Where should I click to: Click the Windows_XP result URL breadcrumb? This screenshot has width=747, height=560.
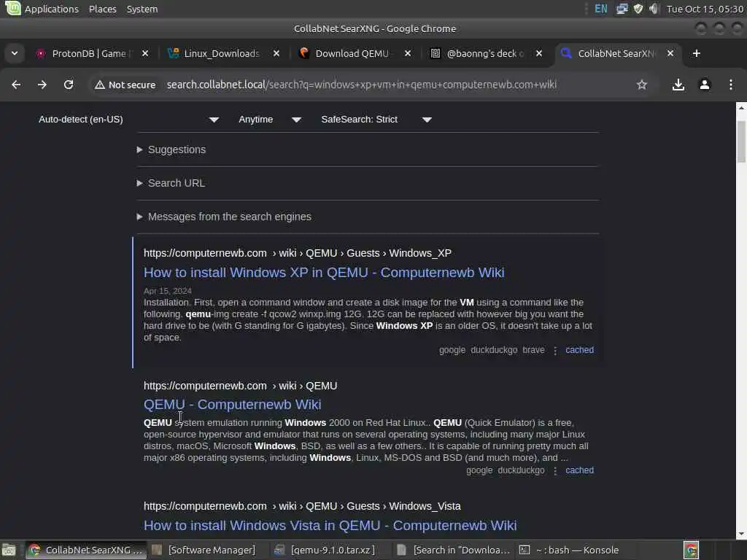pyautogui.click(x=298, y=253)
